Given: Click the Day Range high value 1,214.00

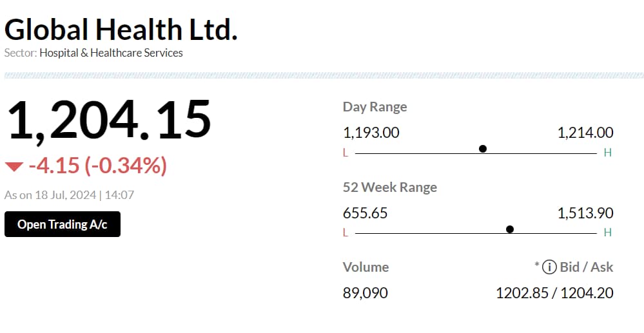Looking at the screenshot, I should click(585, 133).
